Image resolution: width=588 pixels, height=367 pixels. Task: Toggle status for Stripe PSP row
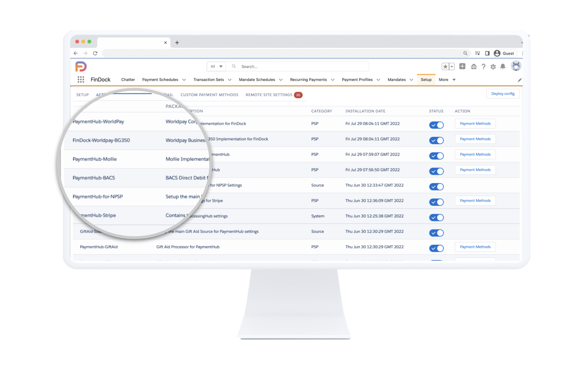point(436,202)
